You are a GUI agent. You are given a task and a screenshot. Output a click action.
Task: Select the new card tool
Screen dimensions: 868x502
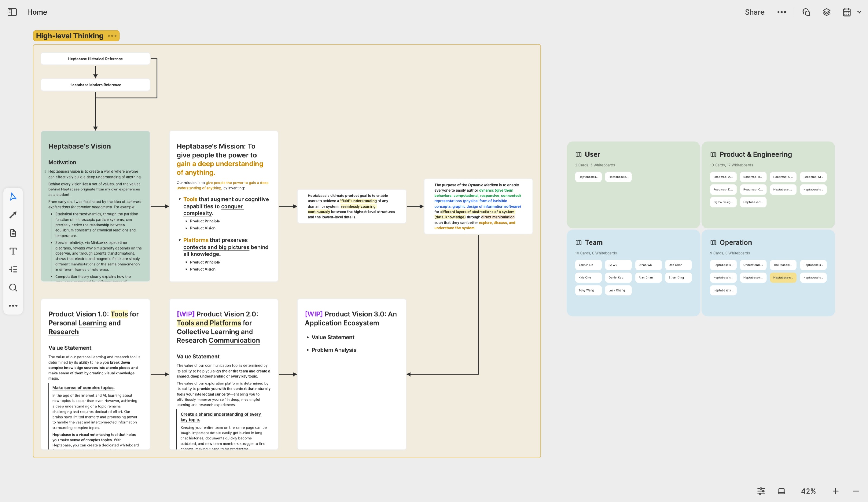[13, 233]
